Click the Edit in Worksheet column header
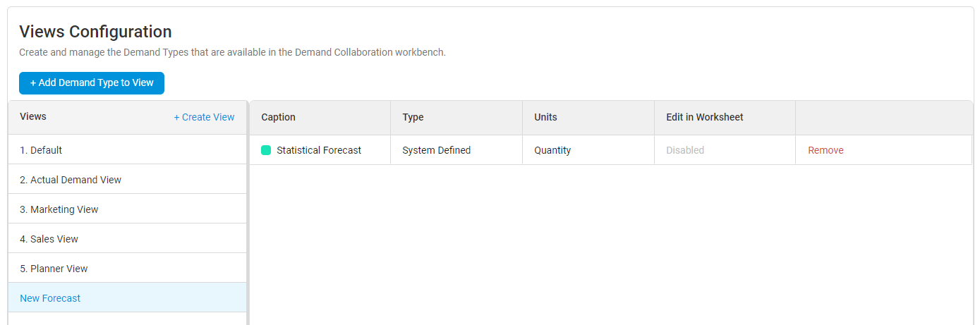 click(x=704, y=117)
